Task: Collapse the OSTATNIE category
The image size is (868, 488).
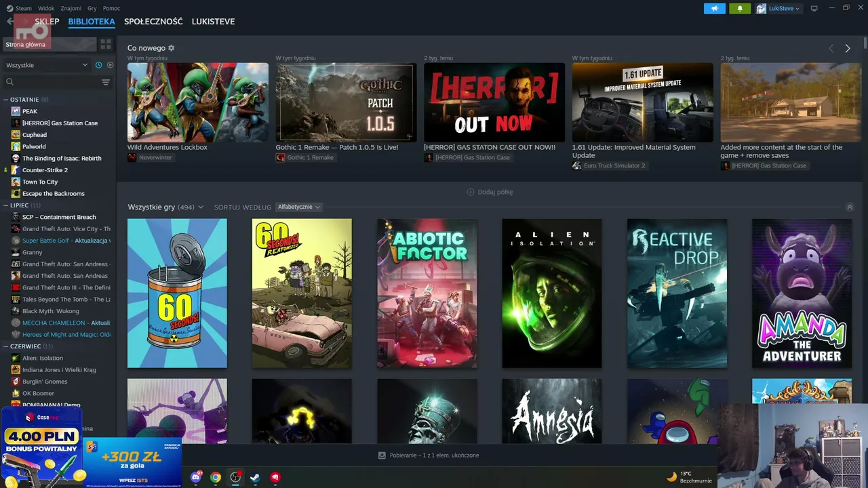Action: pos(6,100)
